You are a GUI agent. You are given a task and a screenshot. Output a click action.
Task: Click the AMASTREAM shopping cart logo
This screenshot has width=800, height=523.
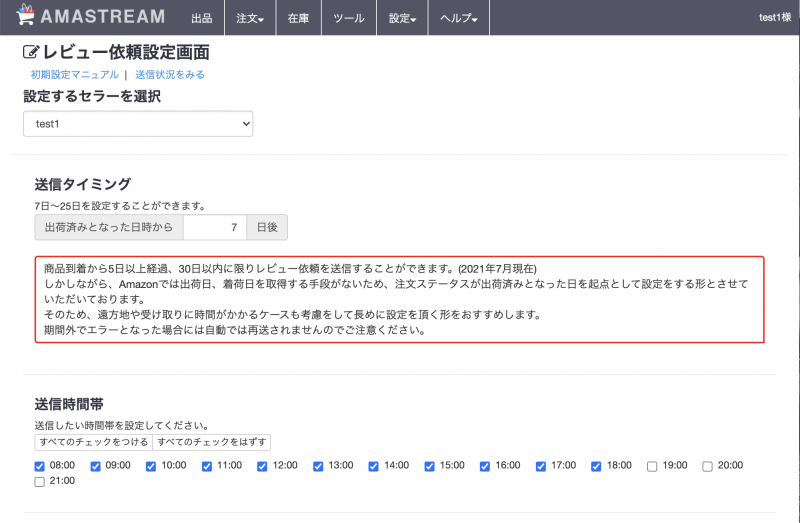click(x=25, y=15)
